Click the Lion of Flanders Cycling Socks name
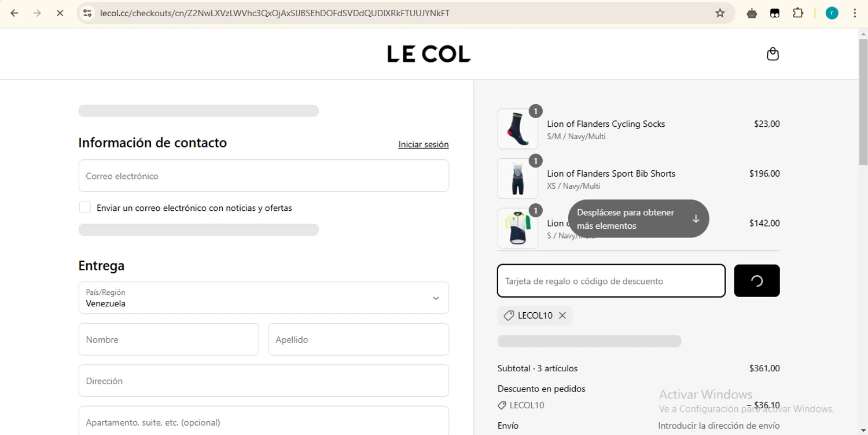 606,124
